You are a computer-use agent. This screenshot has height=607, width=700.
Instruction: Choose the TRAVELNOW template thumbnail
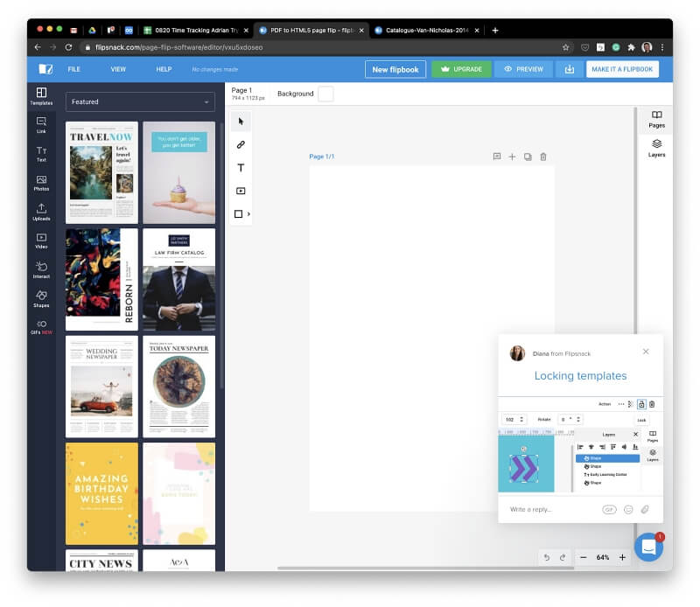click(x=101, y=172)
